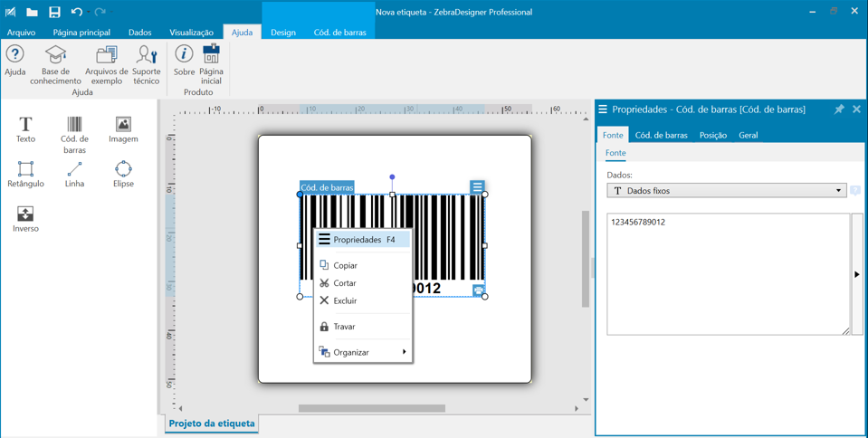This screenshot has width=868, height=438.
Task: Click the vertical scrollbar thumb of canvas
Action: click(x=585, y=259)
